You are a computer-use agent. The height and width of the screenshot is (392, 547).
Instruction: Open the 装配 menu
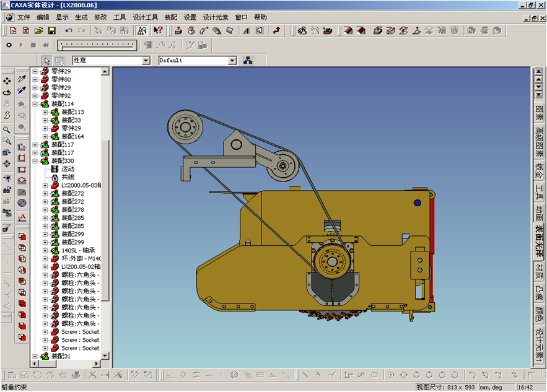(x=171, y=17)
